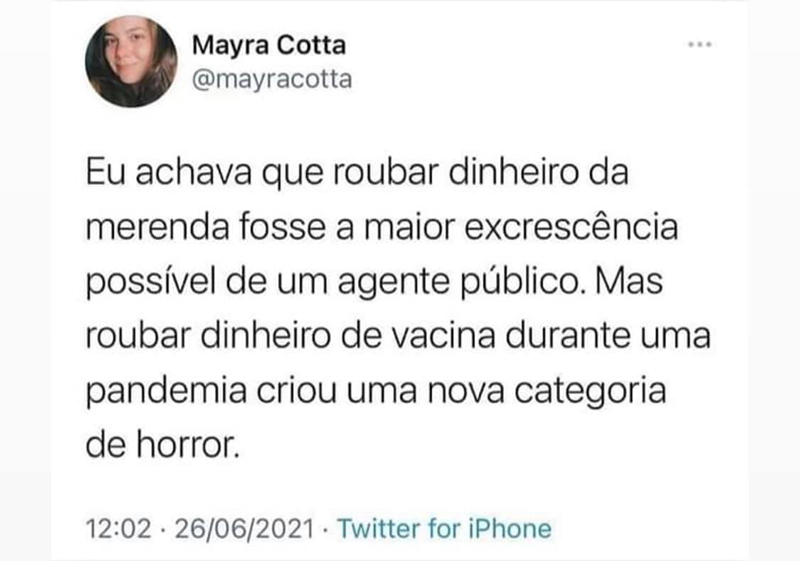Click the tweet line starting 'Eu achava'
Image resolution: width=800 pixels, height=561 pixels.
click(357, 172)
